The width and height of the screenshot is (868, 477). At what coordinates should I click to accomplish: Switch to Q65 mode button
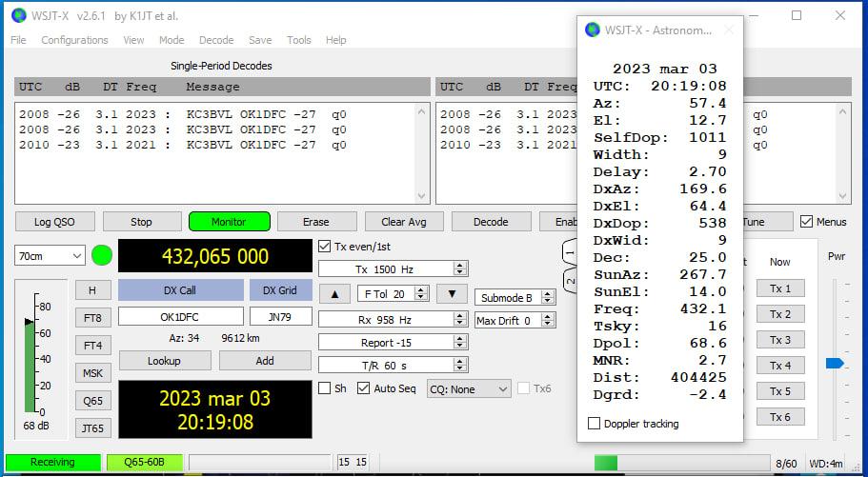[x=93, y=401]
